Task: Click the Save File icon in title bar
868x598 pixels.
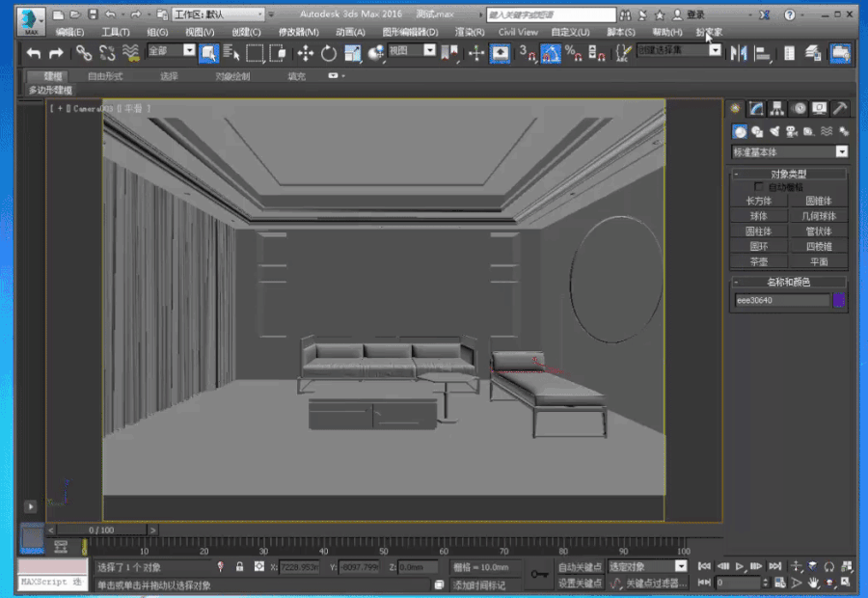Action: point(93,14)
